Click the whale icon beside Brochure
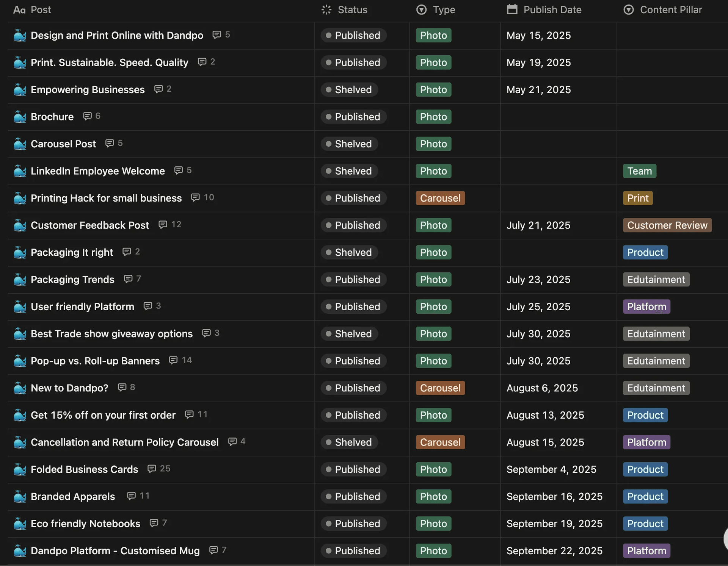Viewport: 728px width, 566px height. (x=20, y=117)
